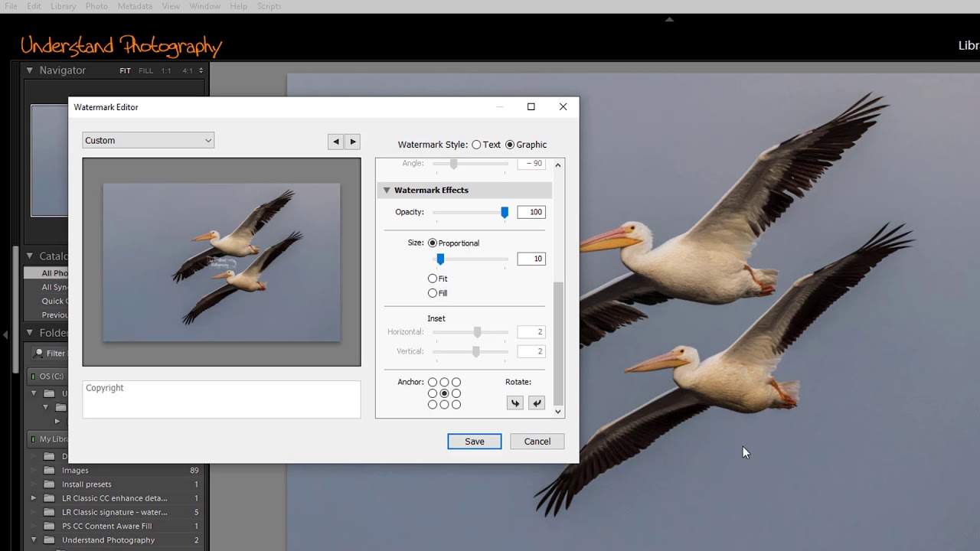Click the Filter Folders search icon
The width and height of the screenshot is (980, 551).
click(38, 354)
